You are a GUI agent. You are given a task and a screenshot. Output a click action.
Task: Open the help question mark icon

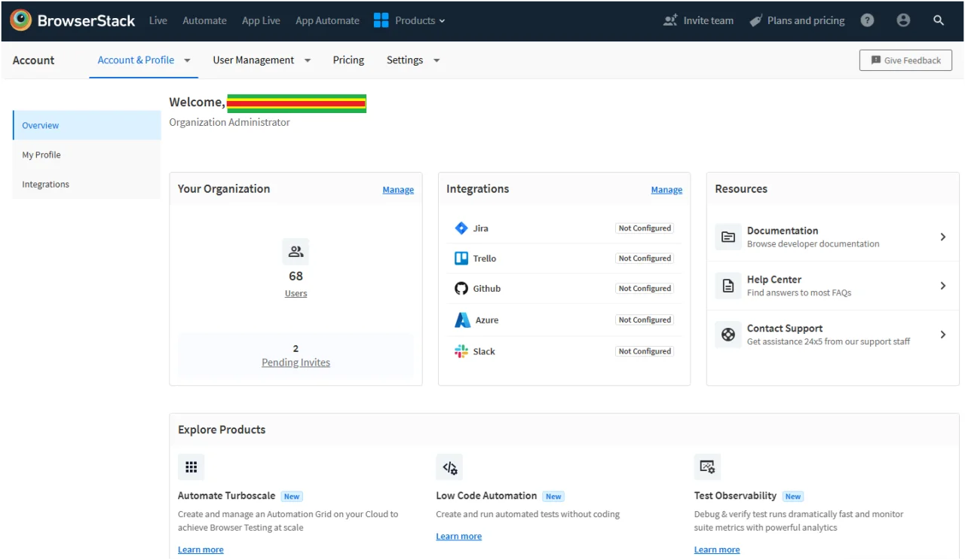pyautogui.click(x=868, y=20)
